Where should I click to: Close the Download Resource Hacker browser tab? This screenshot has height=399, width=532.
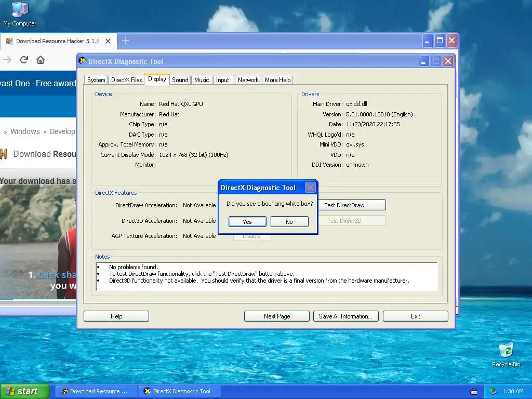pos(108,41)
